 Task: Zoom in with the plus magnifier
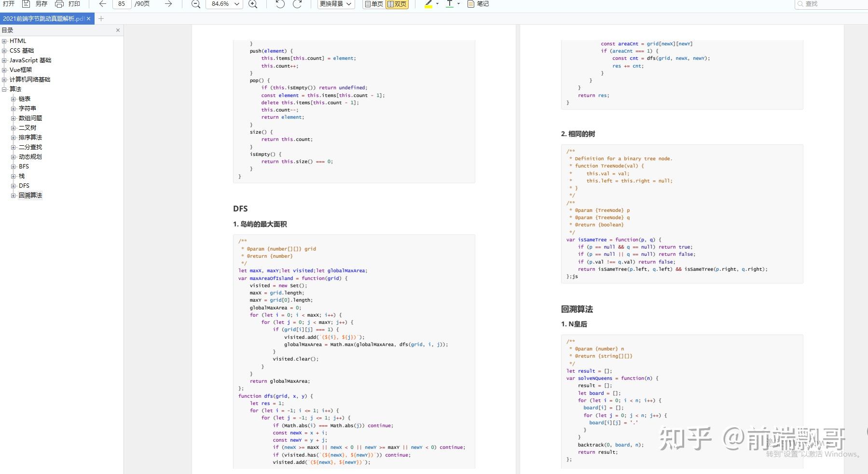click(x=252, y=4)
